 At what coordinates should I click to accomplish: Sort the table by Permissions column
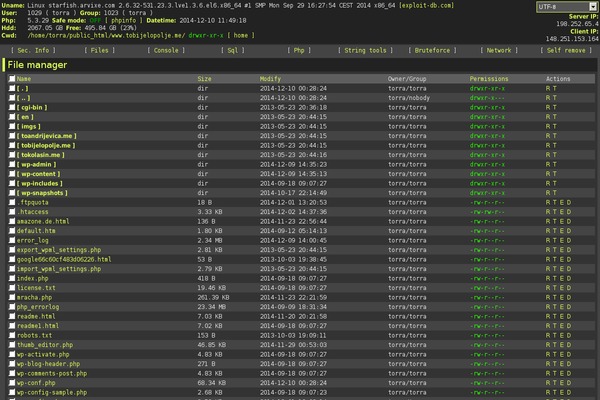click(489, 79)
